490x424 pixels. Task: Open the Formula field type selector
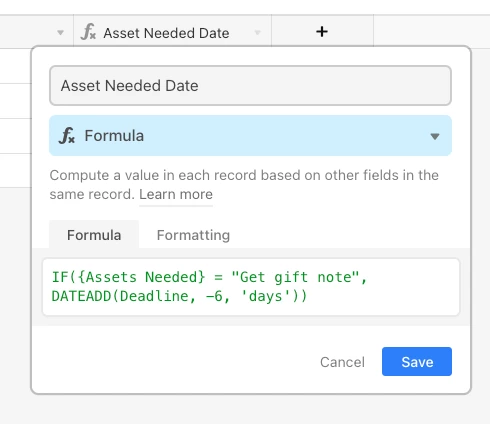click(x=250, y=136)
